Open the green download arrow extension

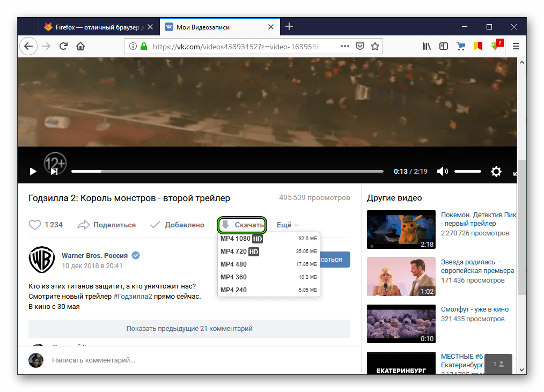[497, 45]
